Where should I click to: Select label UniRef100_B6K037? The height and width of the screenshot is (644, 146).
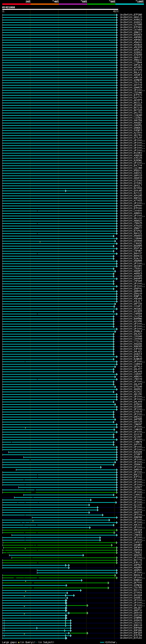click(131, 254)
